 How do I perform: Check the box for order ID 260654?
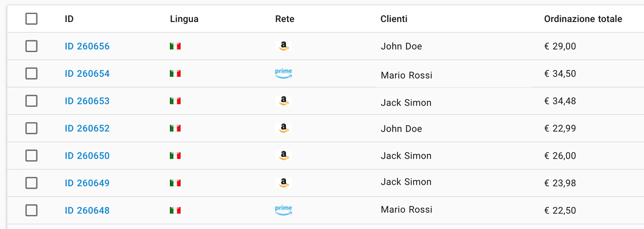[x=31, y=73]
